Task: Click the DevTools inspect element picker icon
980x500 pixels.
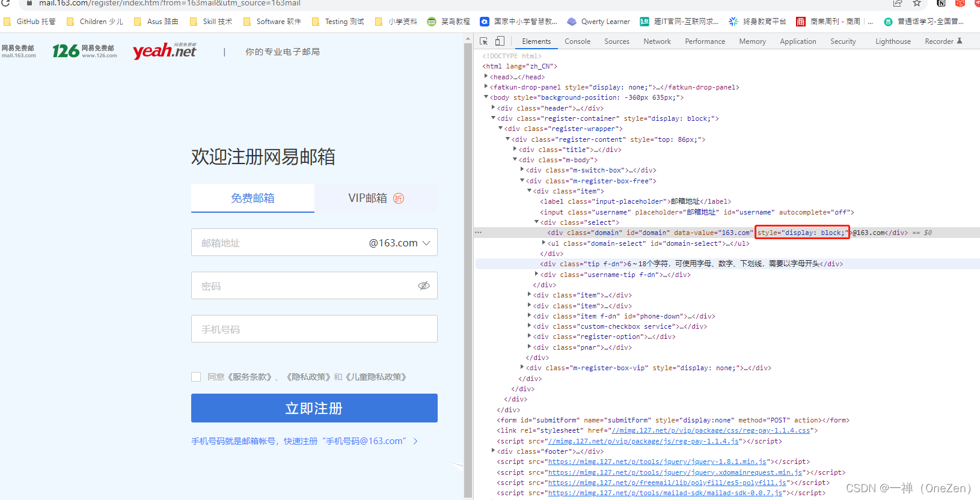Action: coord(484,41)
